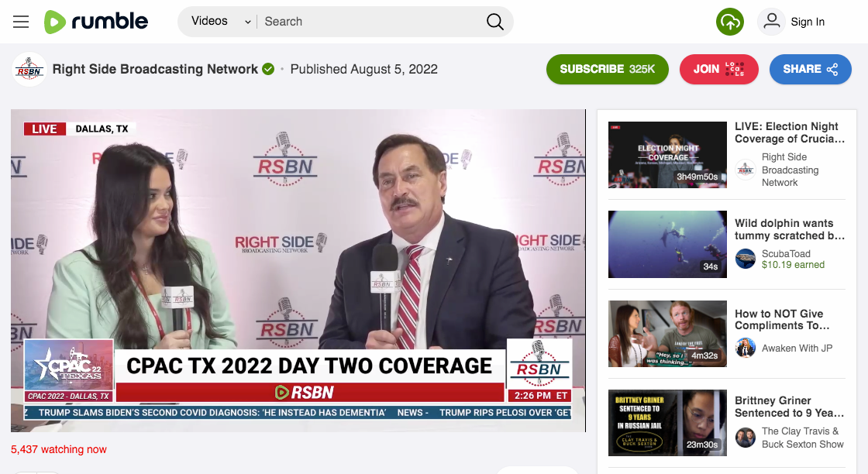Open Brittney Griner sentenced video thumbnail
868x474 pixels.
coord(667,423)
